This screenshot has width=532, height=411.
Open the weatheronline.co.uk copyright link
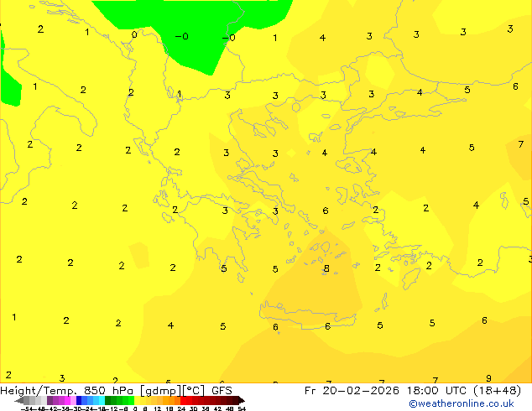(461, 403)
